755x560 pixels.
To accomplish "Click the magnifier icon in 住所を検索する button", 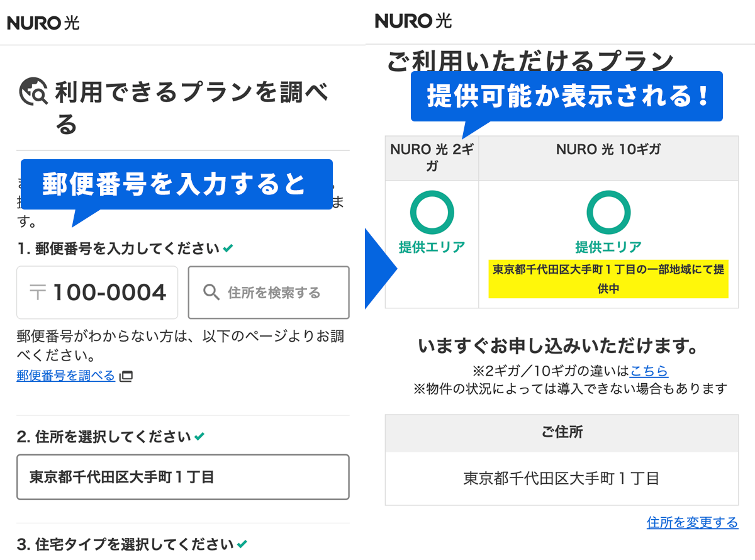I will point(211,293).
